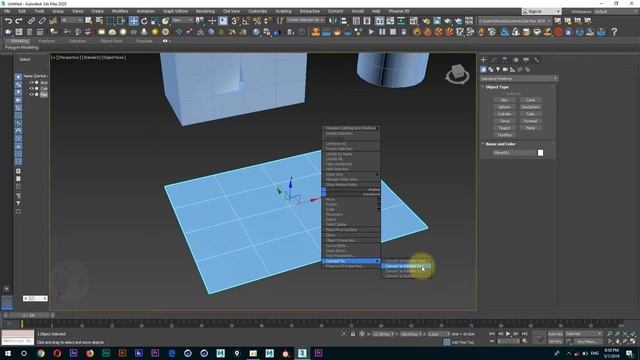Click the Box primitive button
640x360 pixels.
coord(504,100)
